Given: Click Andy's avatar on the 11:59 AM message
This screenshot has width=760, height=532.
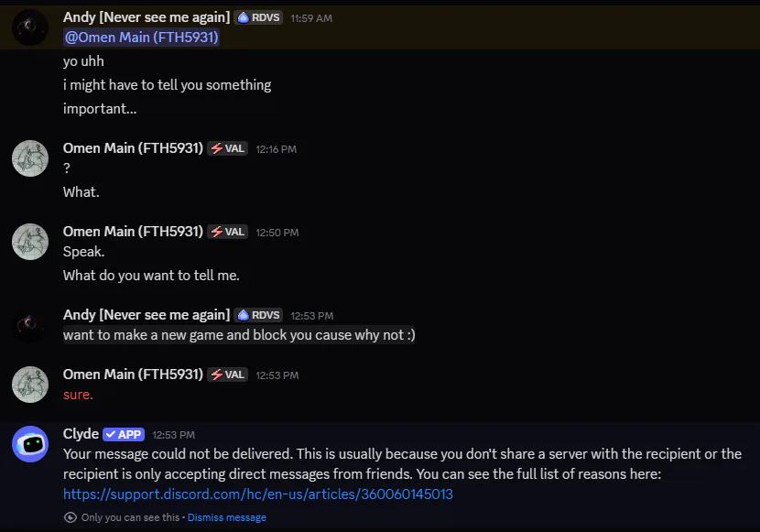Looking at the screenshot, I should [30, 27].
